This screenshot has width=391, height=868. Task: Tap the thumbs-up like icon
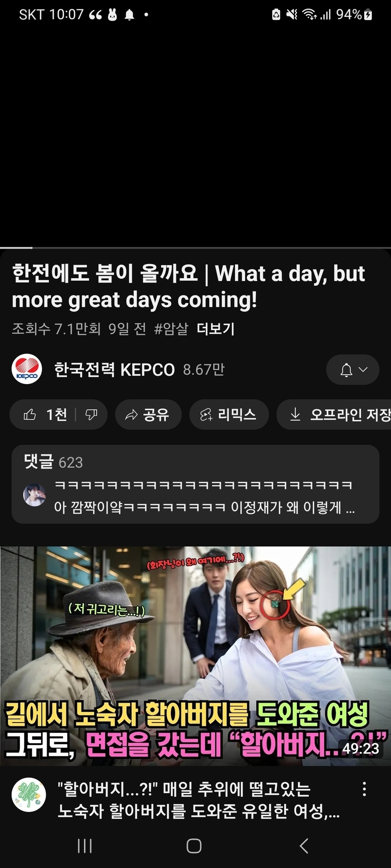click(x=30, y=415)
